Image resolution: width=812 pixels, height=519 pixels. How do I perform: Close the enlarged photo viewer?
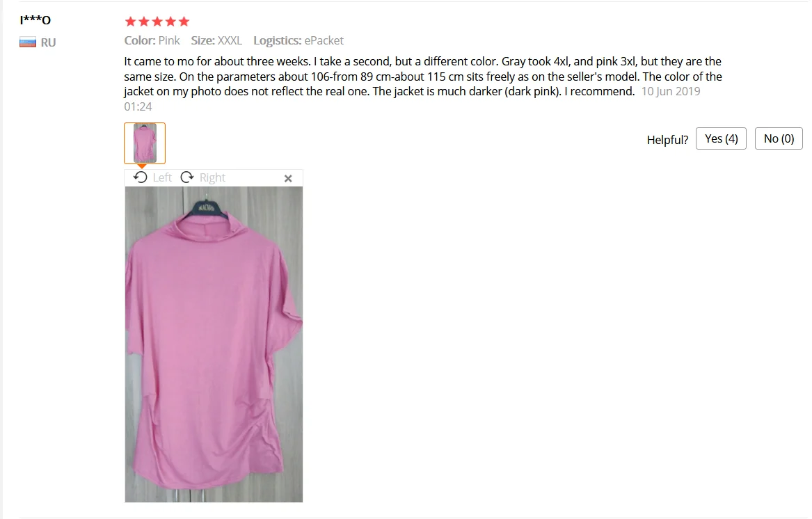point(288,179)
